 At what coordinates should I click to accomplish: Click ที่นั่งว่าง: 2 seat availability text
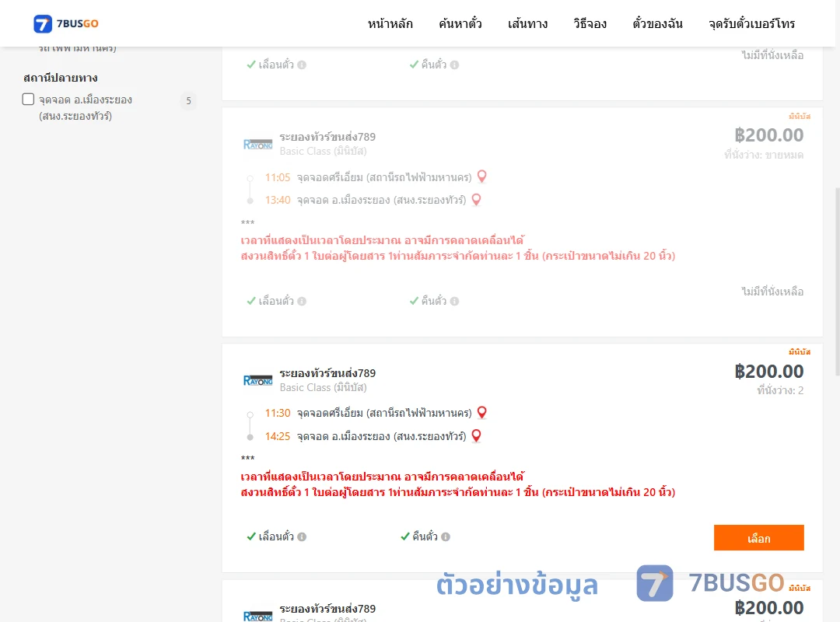780,390
